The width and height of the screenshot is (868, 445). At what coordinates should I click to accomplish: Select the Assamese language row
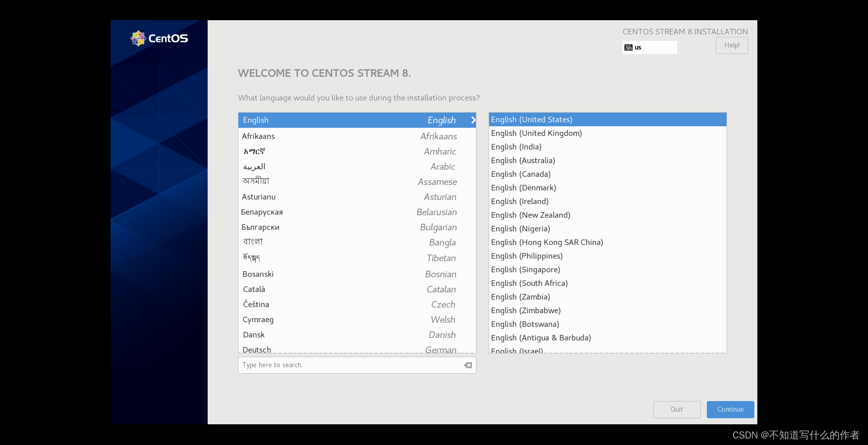coord(357,182)
